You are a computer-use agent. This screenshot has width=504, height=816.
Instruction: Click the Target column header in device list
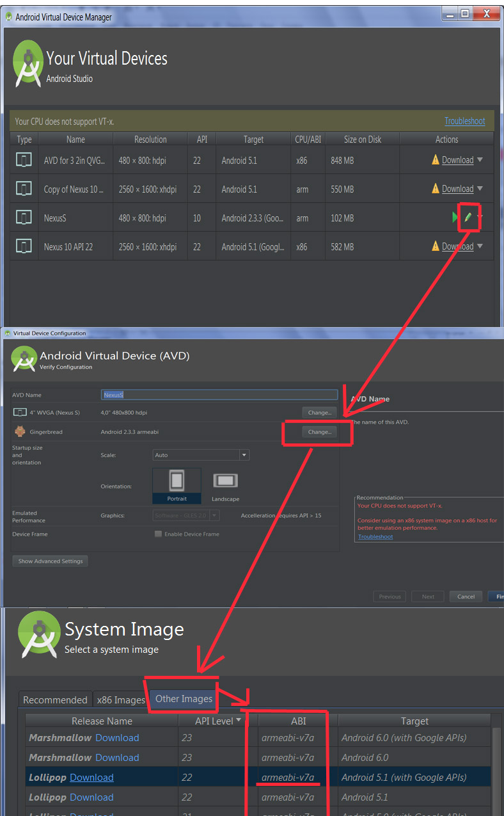click(x=253, y=140)
